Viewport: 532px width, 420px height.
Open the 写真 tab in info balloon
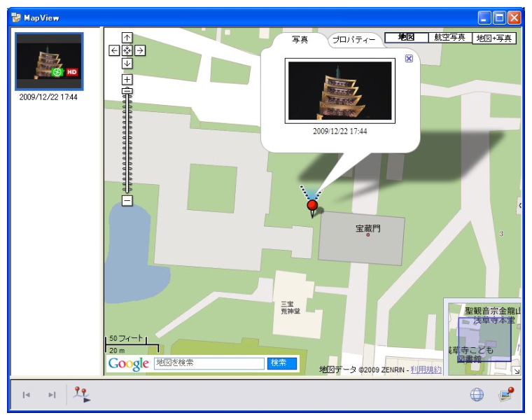point(300,40)
